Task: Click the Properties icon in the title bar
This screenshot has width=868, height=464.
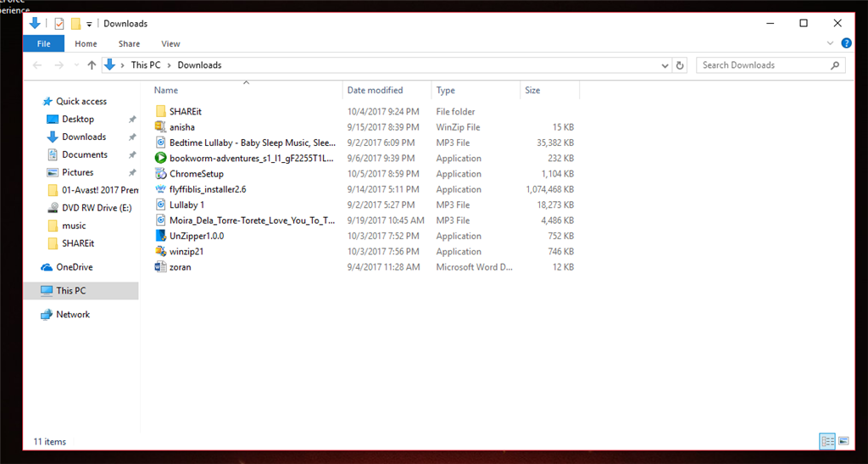Action: [x=59, y=24]
